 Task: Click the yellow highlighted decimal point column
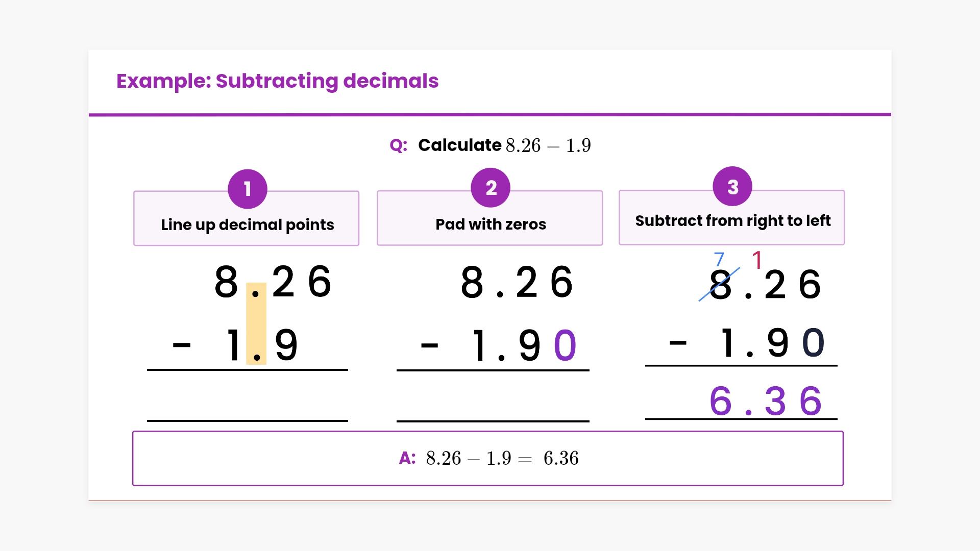pyautogui.click(x=256, y=323)
